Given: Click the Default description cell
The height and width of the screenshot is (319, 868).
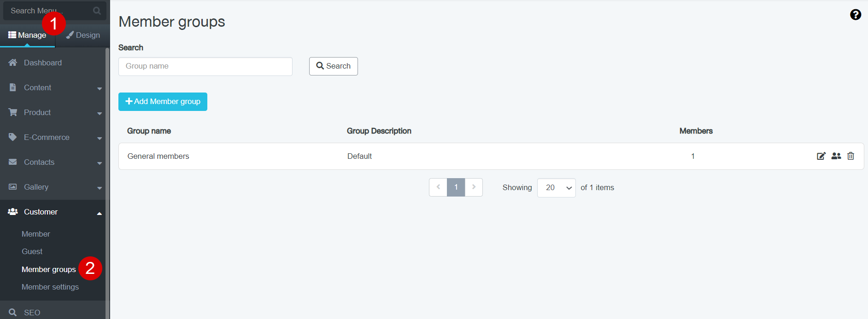Looking at the screenshot, I should (359, 156).
